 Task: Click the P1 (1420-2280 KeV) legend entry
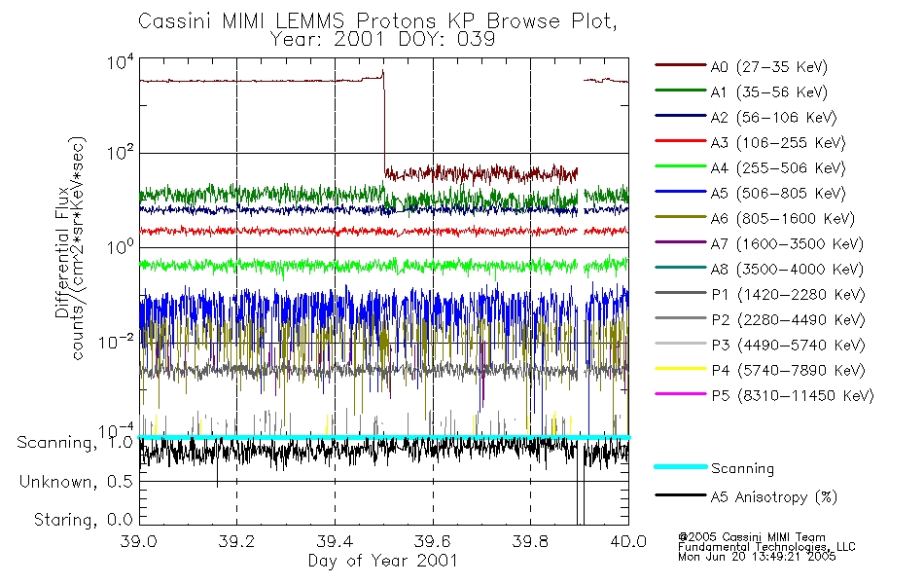760,294
